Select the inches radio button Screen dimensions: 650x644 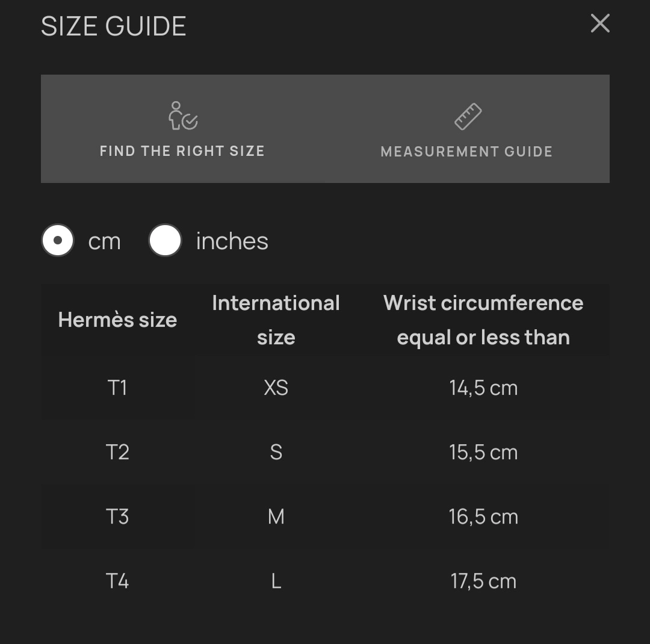coord(166,241)
